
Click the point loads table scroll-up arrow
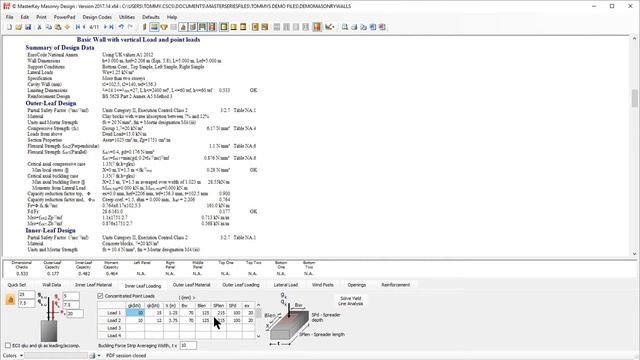coord(258,305)
